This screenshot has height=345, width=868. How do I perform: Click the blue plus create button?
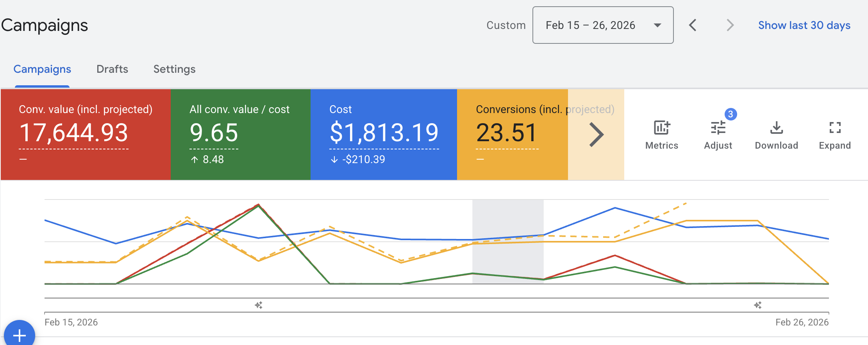point(20,335)
